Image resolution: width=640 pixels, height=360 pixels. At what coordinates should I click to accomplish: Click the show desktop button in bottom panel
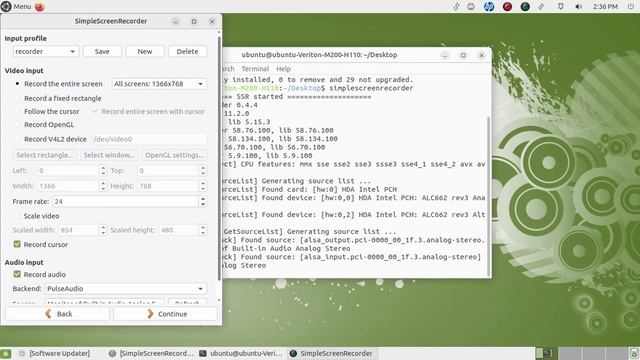pyautogui.click(x=5, y=353)
